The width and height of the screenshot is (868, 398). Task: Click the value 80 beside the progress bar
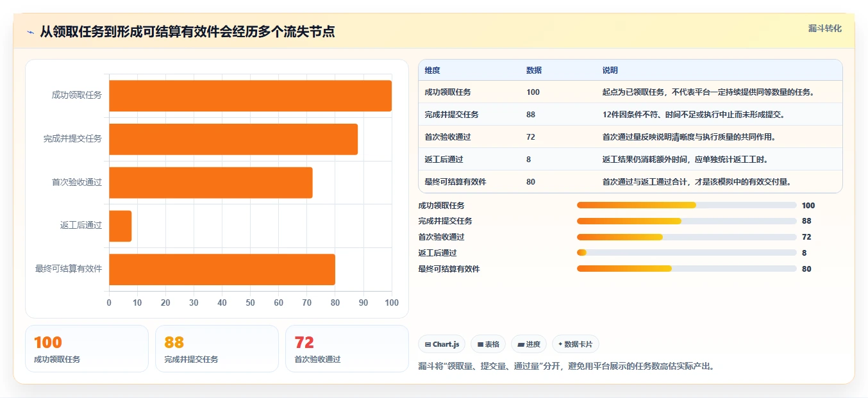806,269
